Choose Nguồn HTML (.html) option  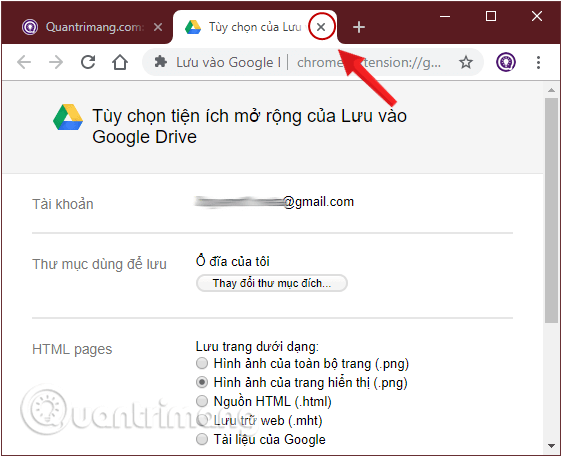point(202,401)
